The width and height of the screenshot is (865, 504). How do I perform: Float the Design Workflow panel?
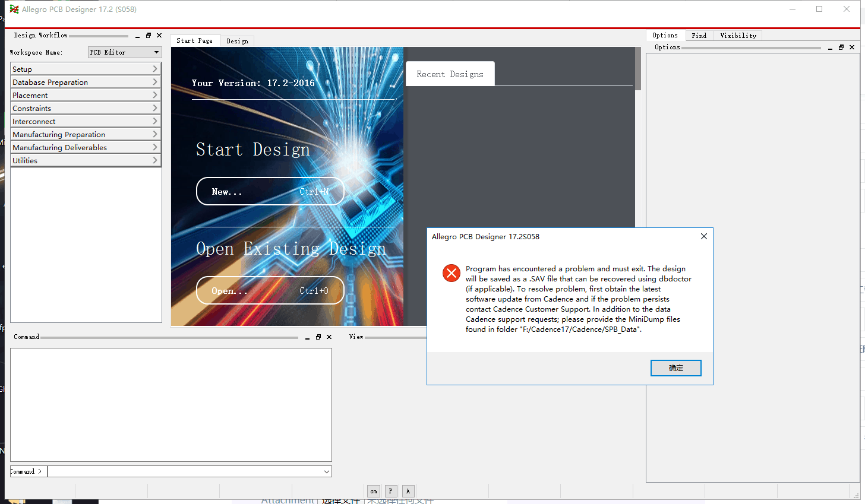[149, 36]
